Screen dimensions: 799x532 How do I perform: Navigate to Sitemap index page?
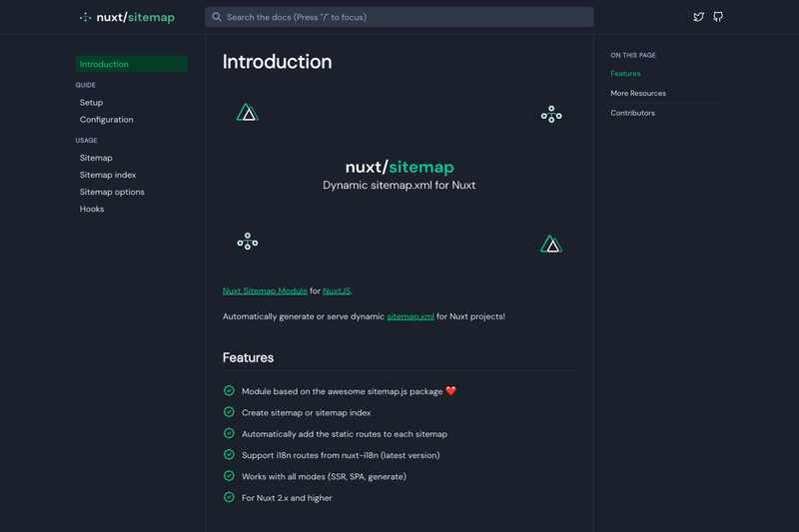coord(108,175)
